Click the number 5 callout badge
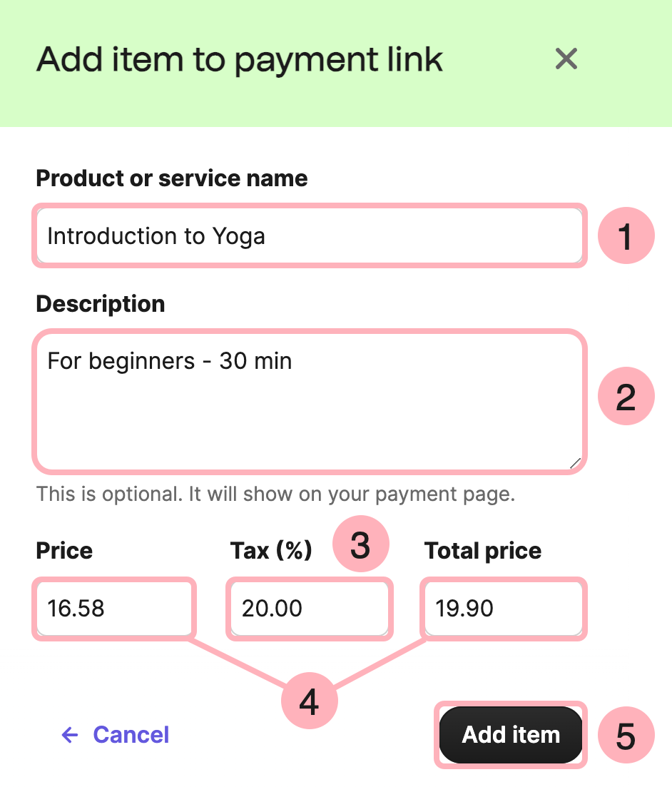The height and width of the screenshot is (792, 672). (x=626, y=736)
